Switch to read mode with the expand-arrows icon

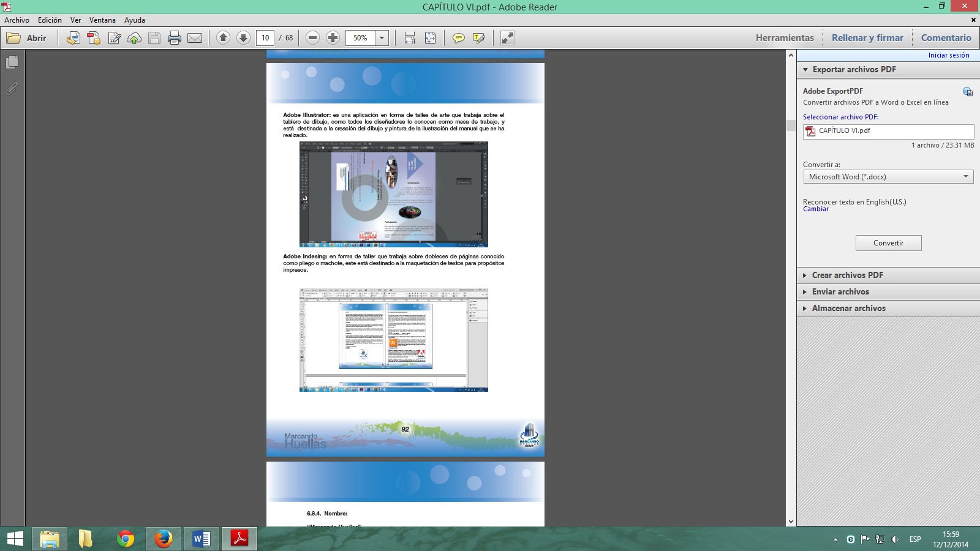pyautogui.click(x=507, y=38)
